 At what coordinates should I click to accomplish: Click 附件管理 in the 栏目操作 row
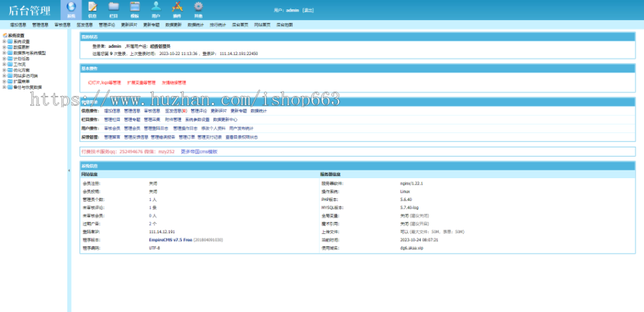pyautogui.click(x=173, y=120)
